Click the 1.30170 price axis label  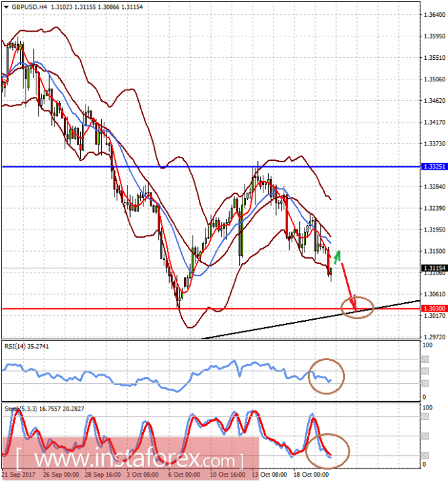(434, 316)
